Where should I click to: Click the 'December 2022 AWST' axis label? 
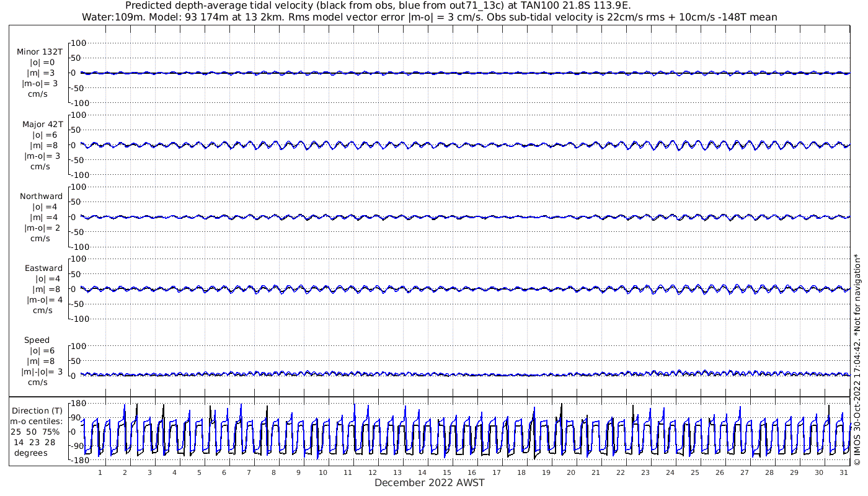[429, 482]
